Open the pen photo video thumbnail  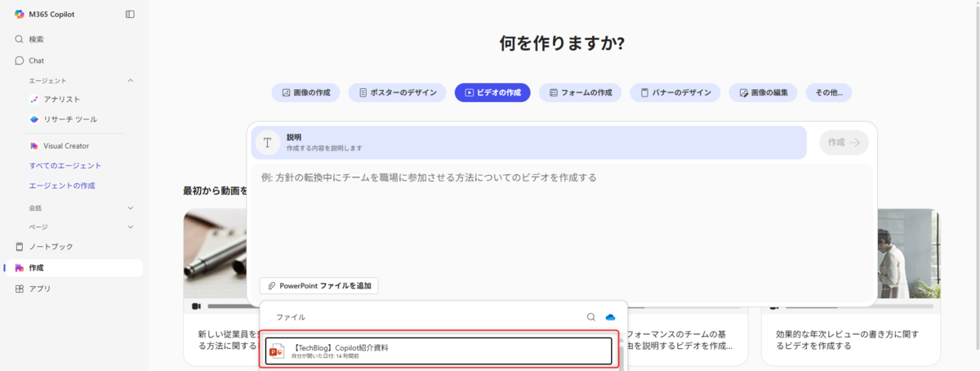click(x=216, y=253)
